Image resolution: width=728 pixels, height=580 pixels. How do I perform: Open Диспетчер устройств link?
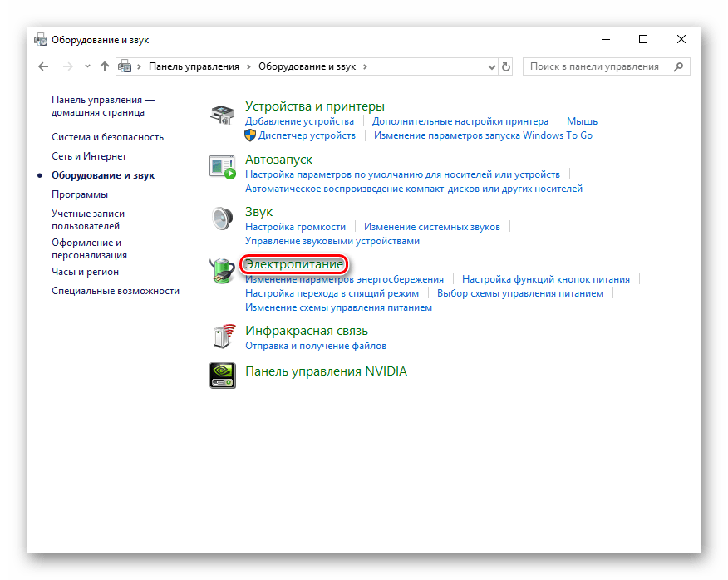tap(307, 135)
